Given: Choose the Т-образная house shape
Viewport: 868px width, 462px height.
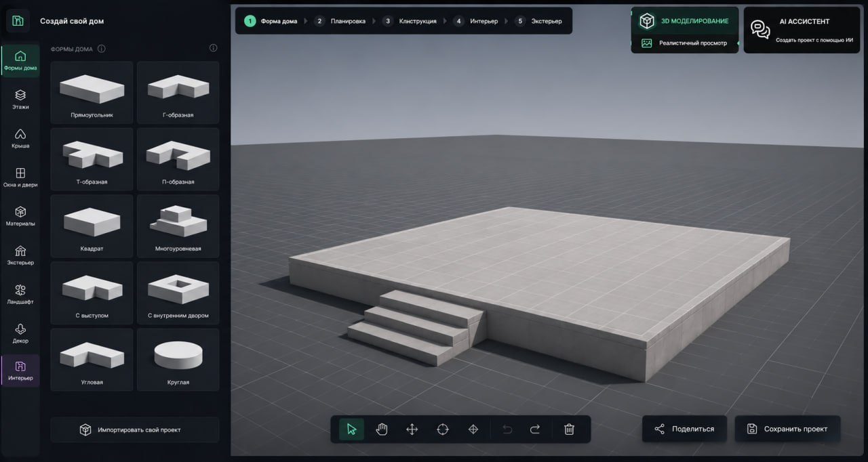Looking at the screenshot, I should (x=92, y=159).
